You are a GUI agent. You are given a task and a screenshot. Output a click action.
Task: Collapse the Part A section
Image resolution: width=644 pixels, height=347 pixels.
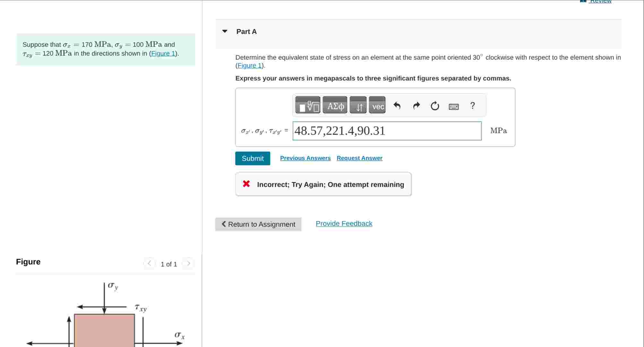[x=225, y=31]
